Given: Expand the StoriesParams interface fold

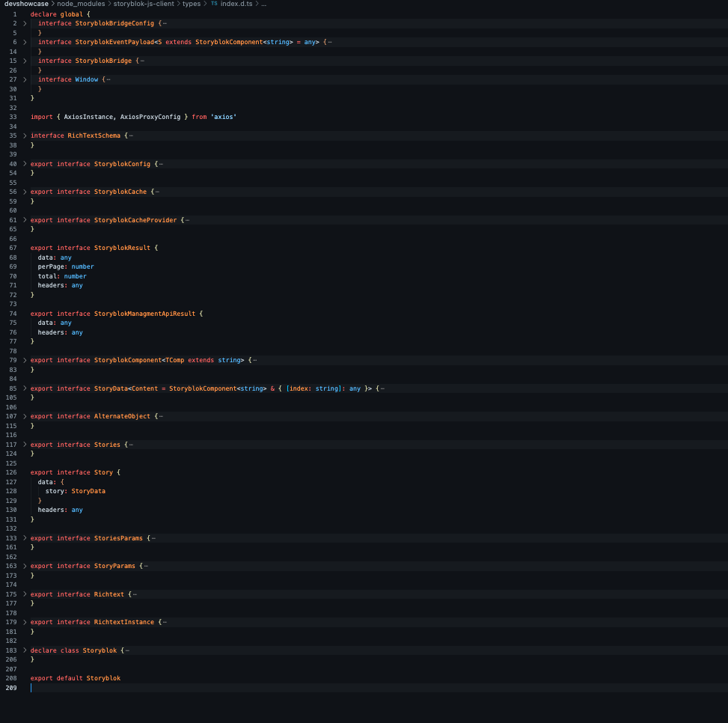Looking at the screenshot, I should pos(24,538).
